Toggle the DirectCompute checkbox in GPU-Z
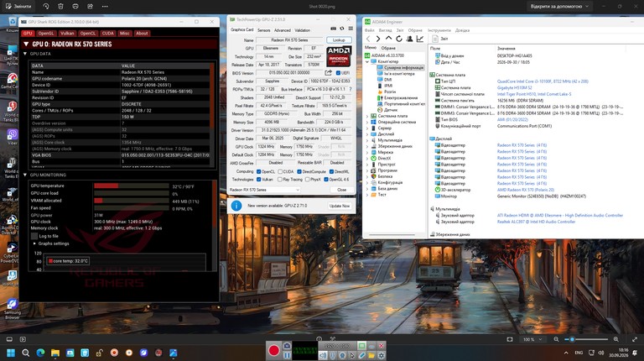The image size is (644, 361). click(299, 171)
